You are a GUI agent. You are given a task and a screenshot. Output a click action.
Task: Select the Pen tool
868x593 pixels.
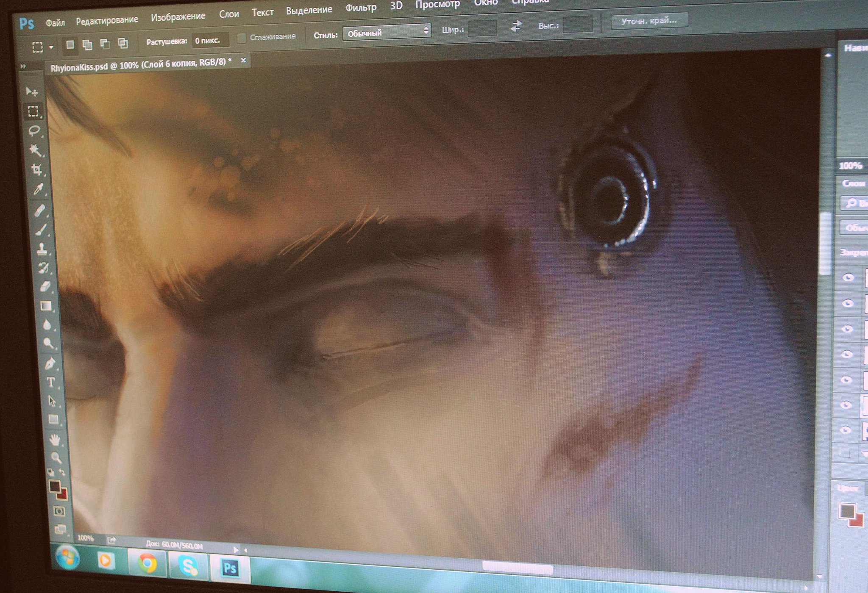[x=50, y=363]
